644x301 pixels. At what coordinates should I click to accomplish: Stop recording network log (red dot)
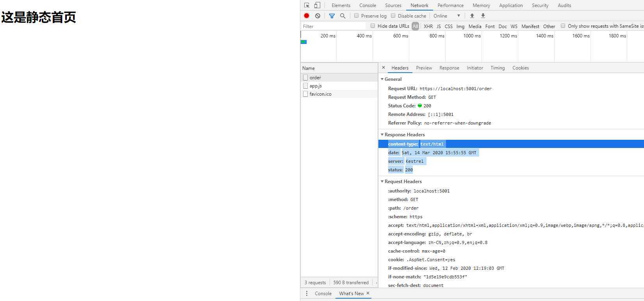pos(307,16)
